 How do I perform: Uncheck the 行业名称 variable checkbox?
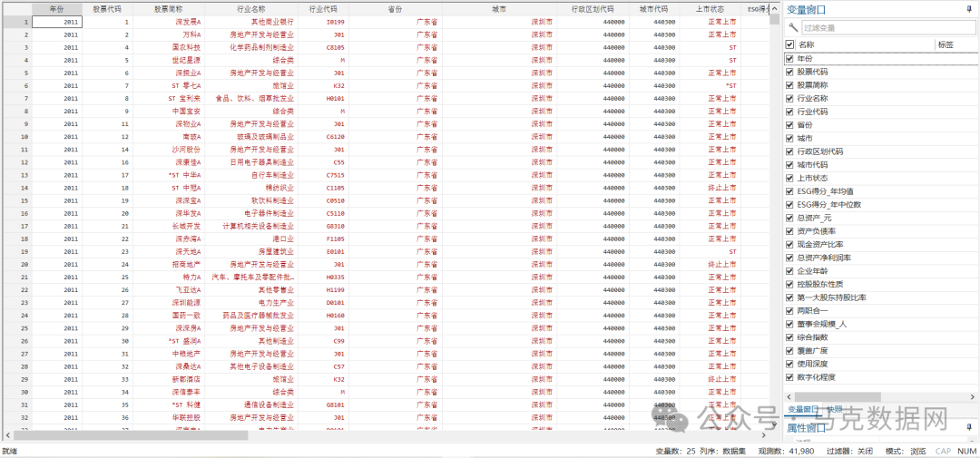point(789,98)
